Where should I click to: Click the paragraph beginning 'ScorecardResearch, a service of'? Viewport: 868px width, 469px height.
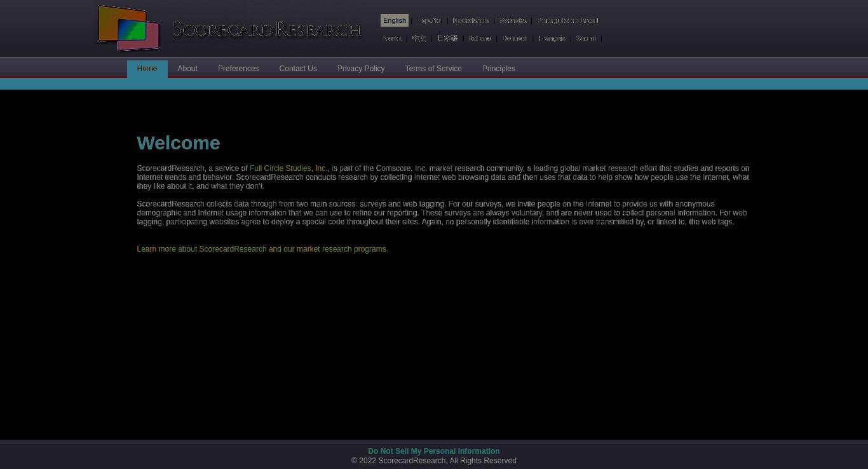point(443,177)
